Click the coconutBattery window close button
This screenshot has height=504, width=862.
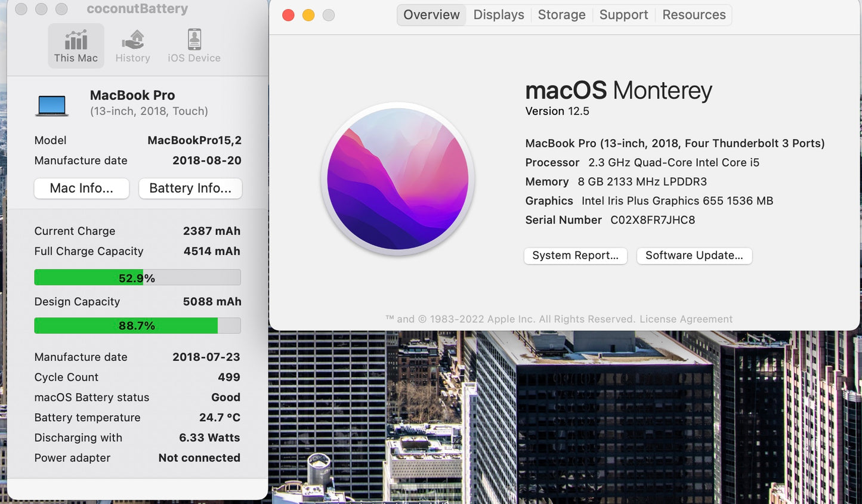point(21,9)
